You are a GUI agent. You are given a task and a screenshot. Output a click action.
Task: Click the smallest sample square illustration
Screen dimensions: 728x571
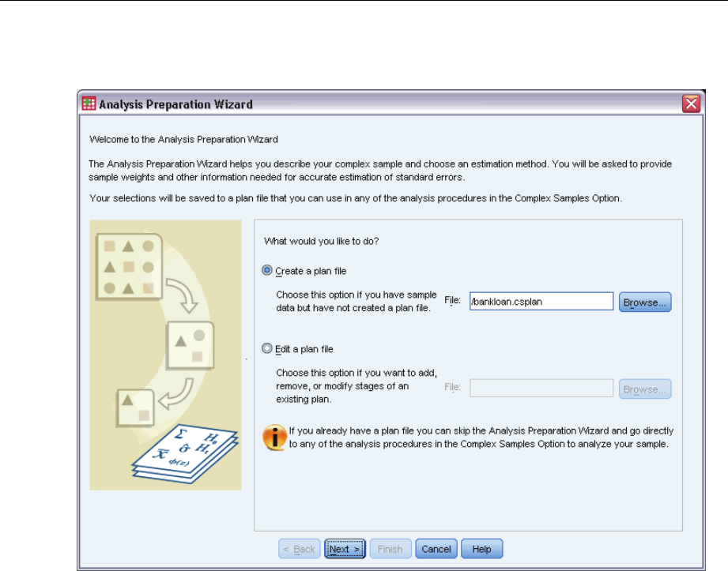(x=135, y=408)
